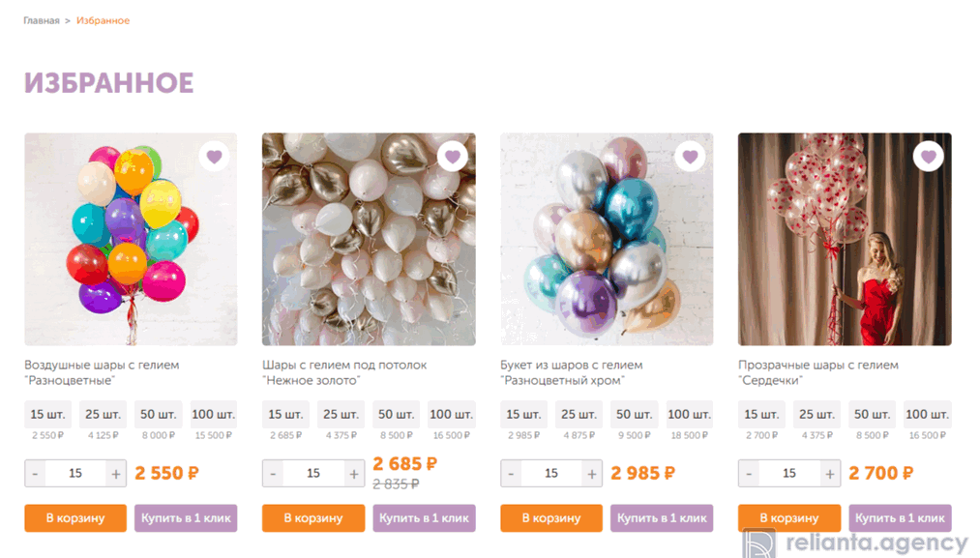Add 'Разноцветные' balloons В корзину
Viewport: 980px width, 558px height.
click(75, 518)
